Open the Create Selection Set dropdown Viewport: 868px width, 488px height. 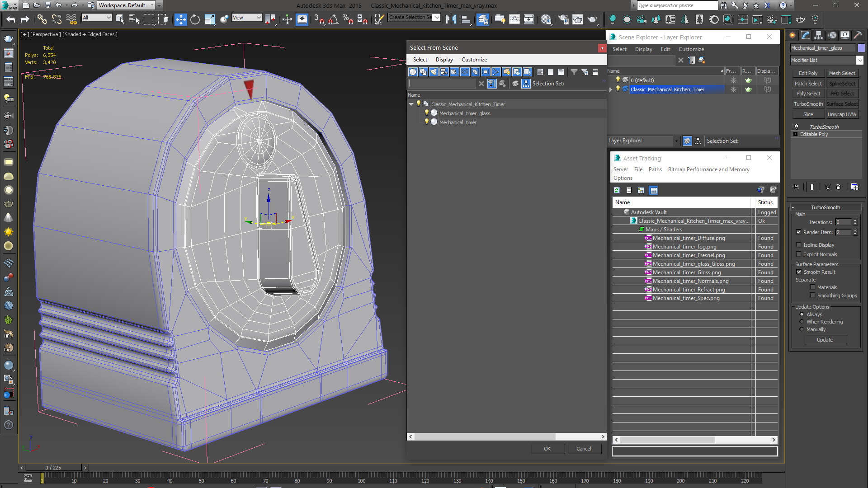click(437, 18)
